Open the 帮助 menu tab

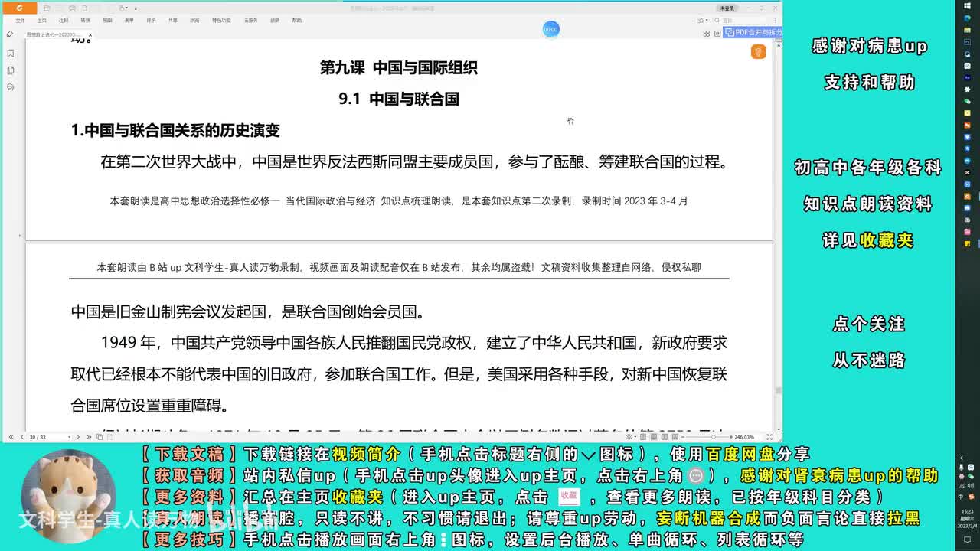296,21
